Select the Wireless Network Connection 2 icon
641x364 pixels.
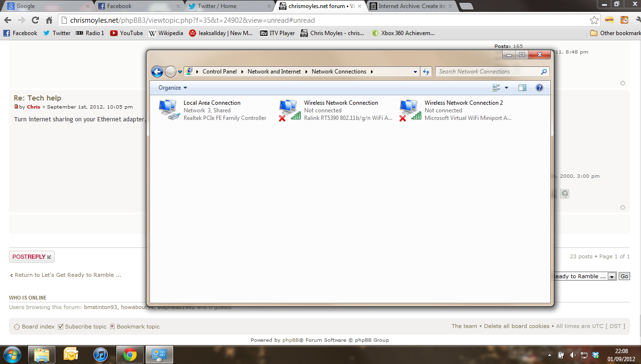tap(410, 110)
